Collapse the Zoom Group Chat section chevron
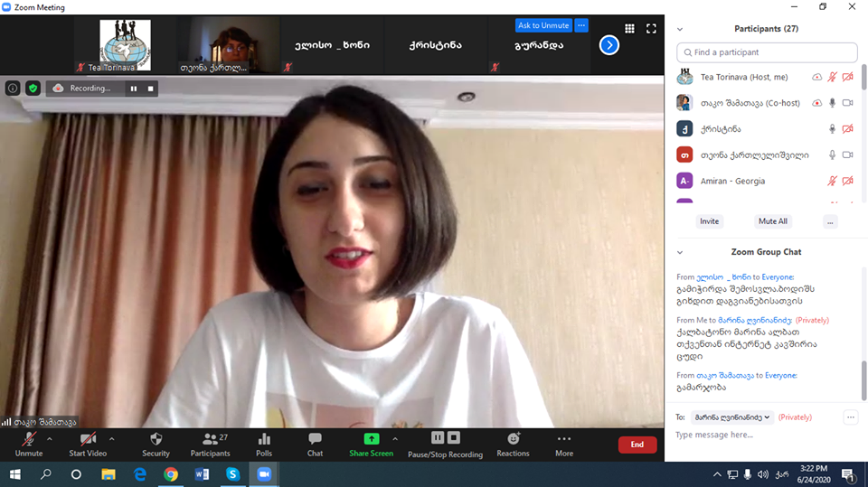Image resolution: width=868 pixels, height=487 pixels. pyautogui.click(x=680, y=252)
